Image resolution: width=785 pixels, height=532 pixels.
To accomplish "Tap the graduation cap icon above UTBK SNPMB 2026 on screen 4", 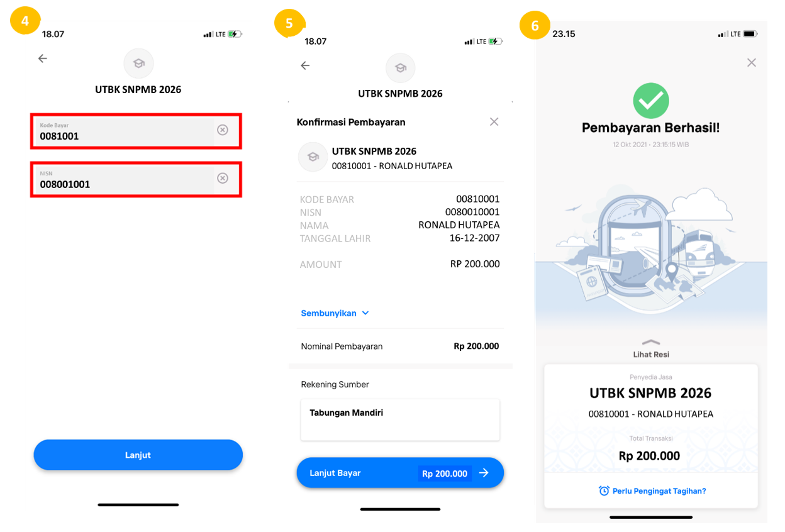I will pos(138,64).
